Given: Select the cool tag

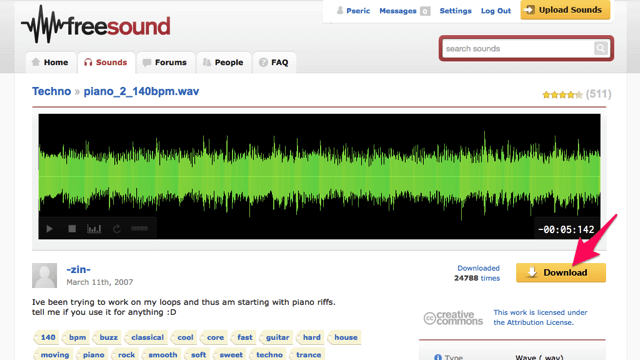Looking at the screenshot, I should [x=183, y=338].
